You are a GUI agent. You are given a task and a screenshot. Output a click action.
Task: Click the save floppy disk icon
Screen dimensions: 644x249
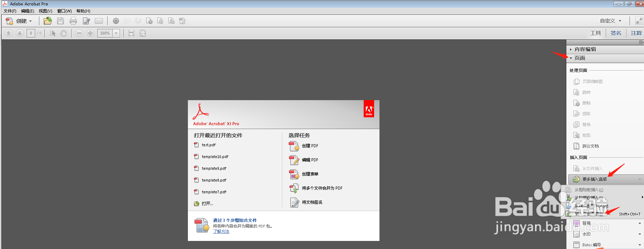coord(61,21)
